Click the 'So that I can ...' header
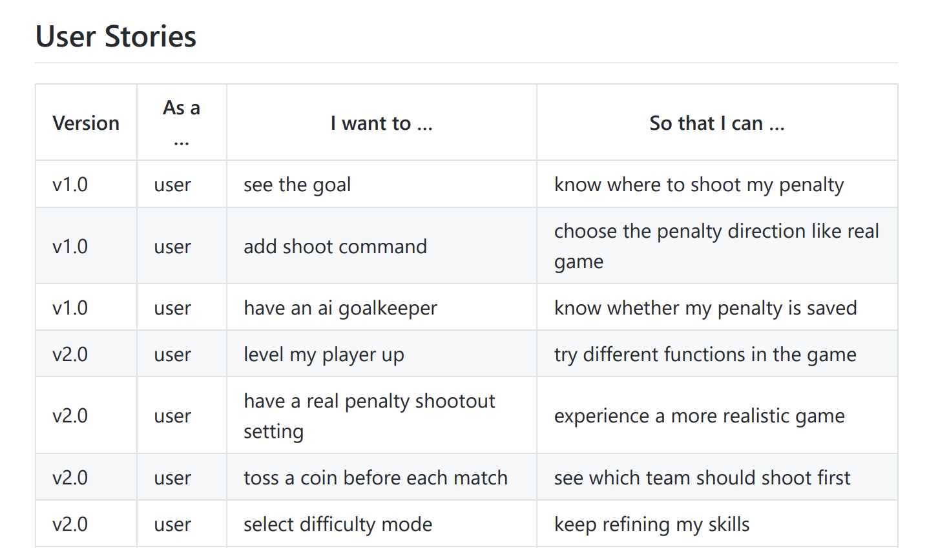This screenshot has height=560, width=927. [x=717, y=123]
